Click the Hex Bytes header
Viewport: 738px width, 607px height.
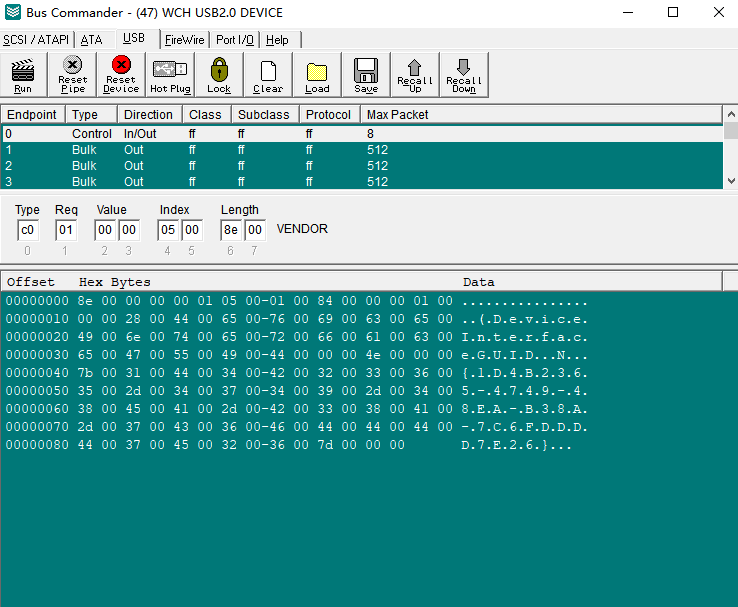pos(115,282)
